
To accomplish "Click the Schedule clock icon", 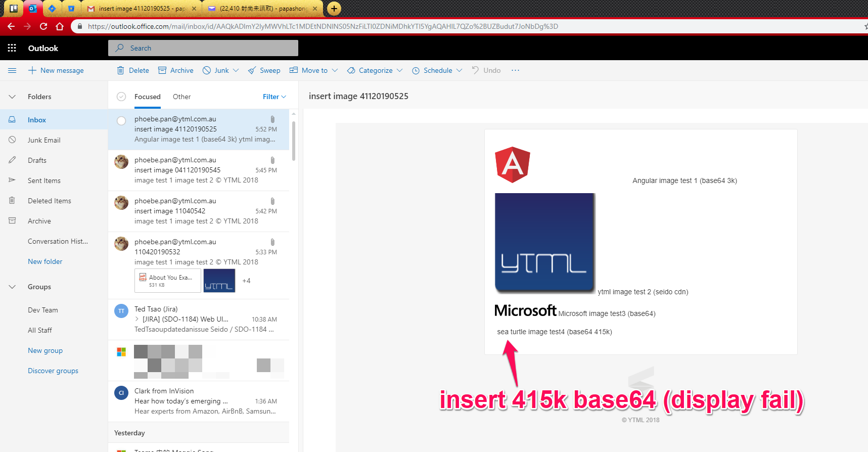I will tap(416, 70).
